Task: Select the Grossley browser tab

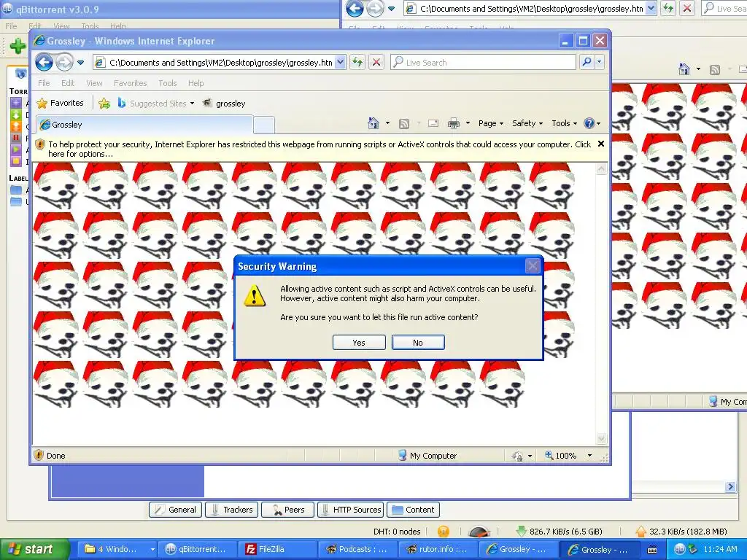Action: click(144, 125)
